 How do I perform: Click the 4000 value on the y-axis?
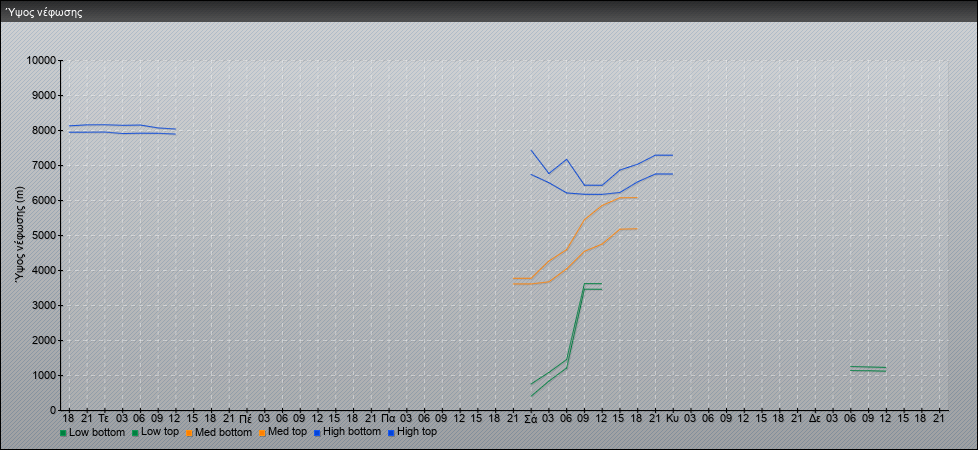(x=44, y=270)
